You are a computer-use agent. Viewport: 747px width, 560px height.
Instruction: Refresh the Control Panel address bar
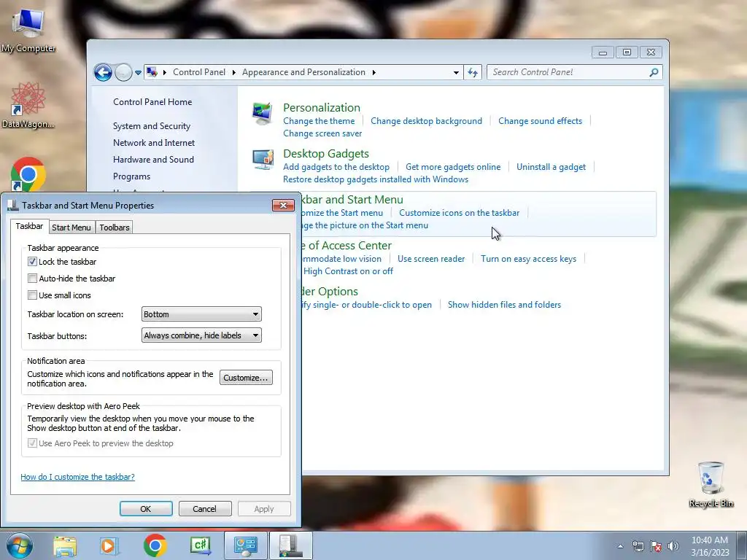coord(473,72)
